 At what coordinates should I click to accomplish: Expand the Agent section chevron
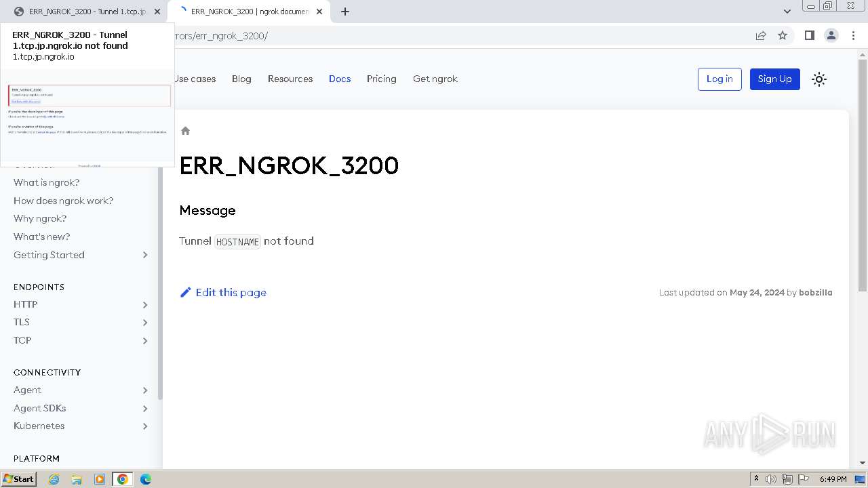[x=145, y=390]
